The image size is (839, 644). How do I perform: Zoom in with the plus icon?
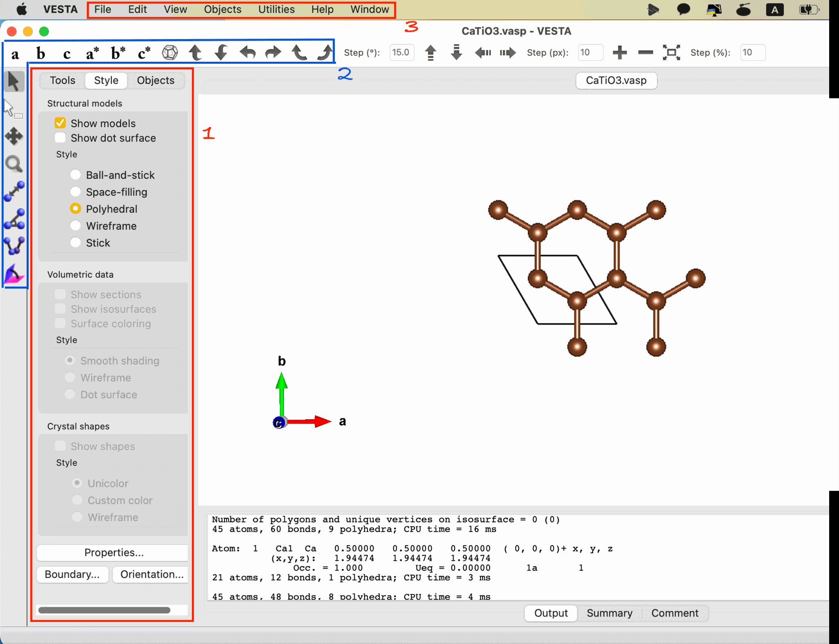(x=620, y=52)
